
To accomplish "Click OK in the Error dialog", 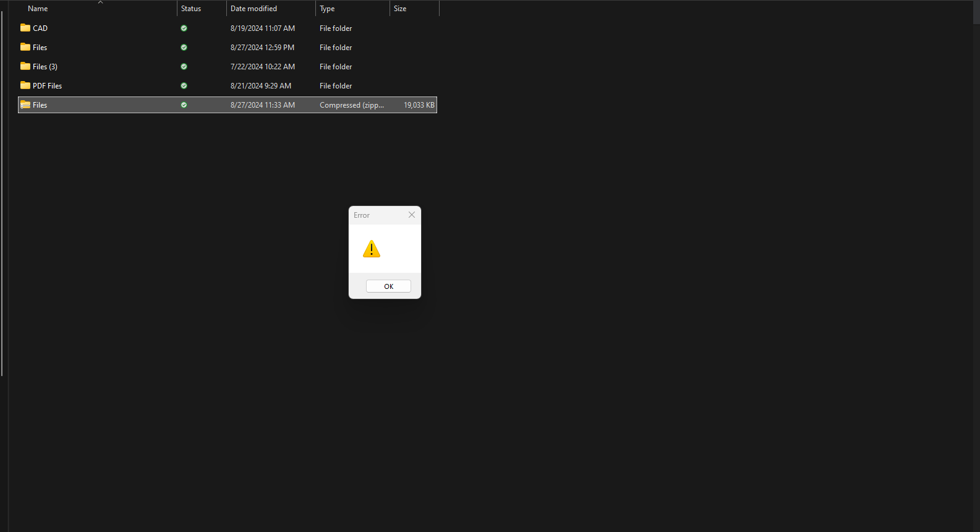I will point(388,286).
